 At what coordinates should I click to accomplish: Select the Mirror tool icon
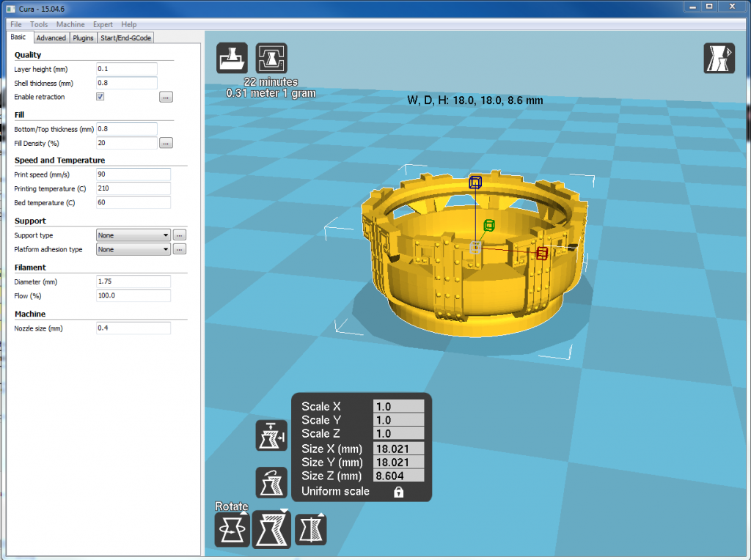[x=310, y=529]
